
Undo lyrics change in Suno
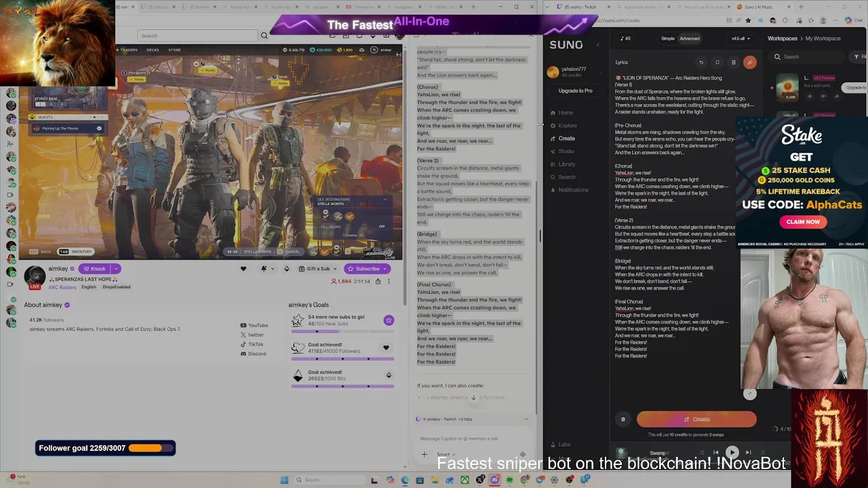coord(701,62)
